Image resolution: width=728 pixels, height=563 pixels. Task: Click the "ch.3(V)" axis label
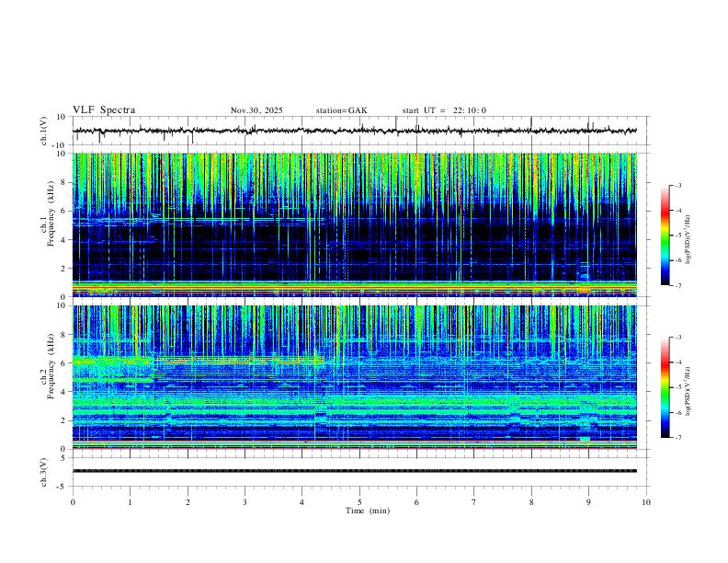(x=44, y=472)
